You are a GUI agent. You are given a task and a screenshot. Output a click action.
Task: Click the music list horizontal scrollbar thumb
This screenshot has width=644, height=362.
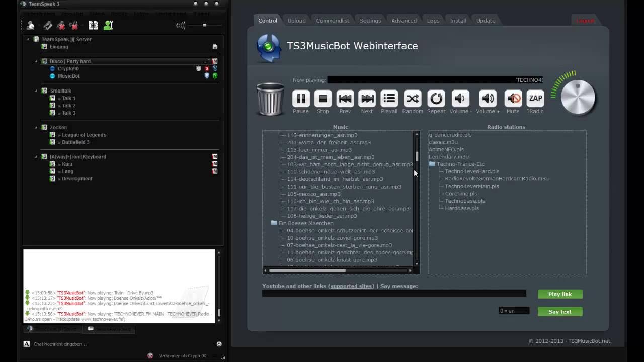pos(307,270)
